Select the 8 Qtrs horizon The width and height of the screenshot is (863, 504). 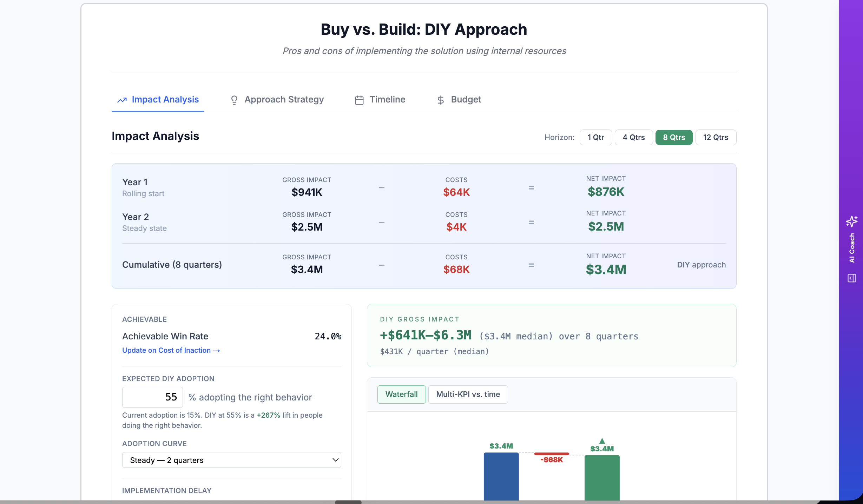pyautogui.click(x=674, y=137)
